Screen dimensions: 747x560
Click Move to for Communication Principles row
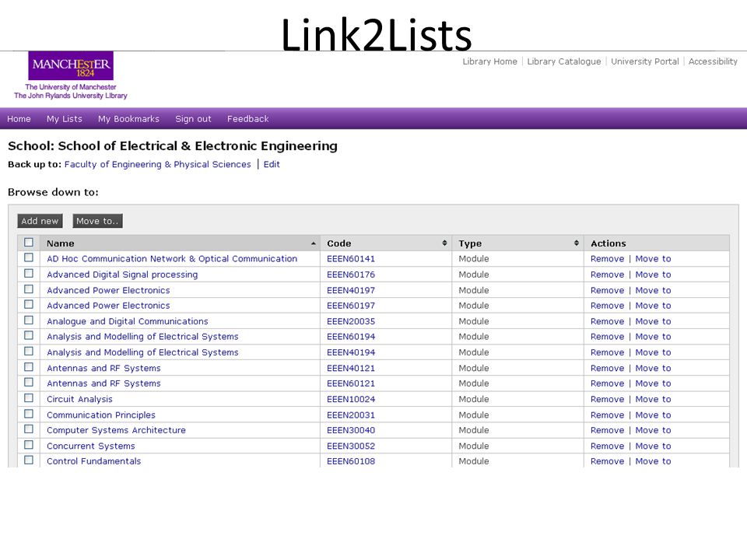(653, 415)
